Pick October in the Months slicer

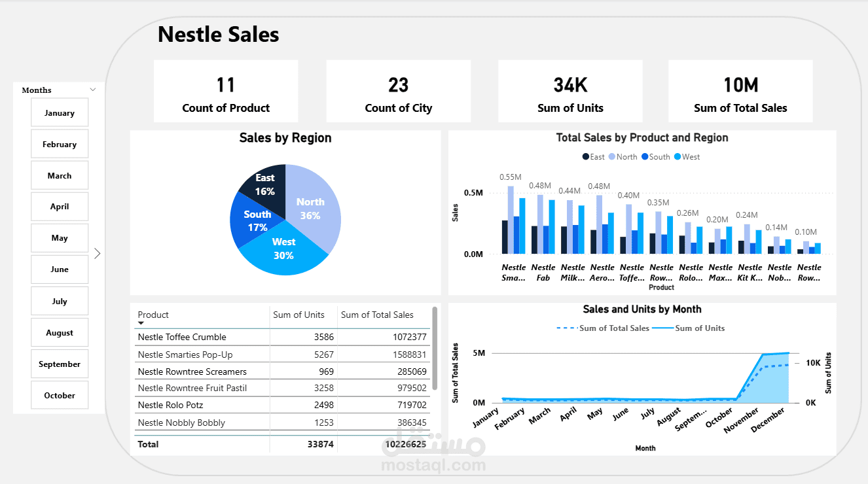click(60, 395)
